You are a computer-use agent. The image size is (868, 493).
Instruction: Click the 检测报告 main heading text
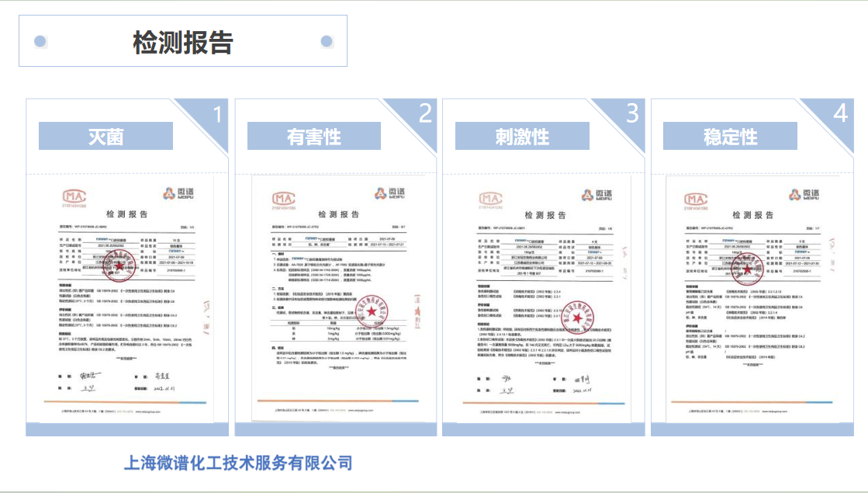point(183,42)
